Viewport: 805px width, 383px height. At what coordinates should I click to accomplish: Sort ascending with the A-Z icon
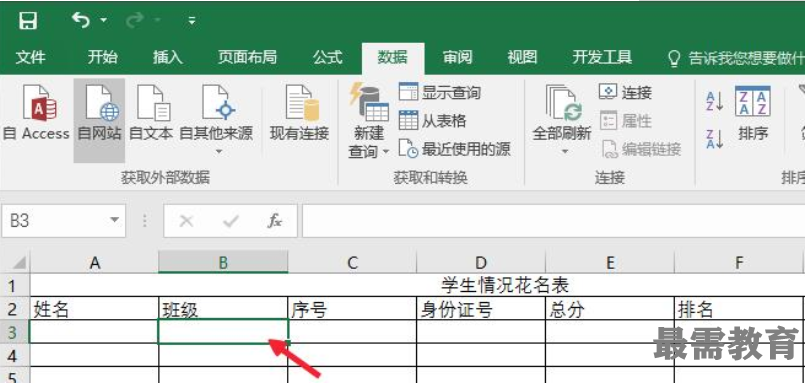(x=714, y=101)
